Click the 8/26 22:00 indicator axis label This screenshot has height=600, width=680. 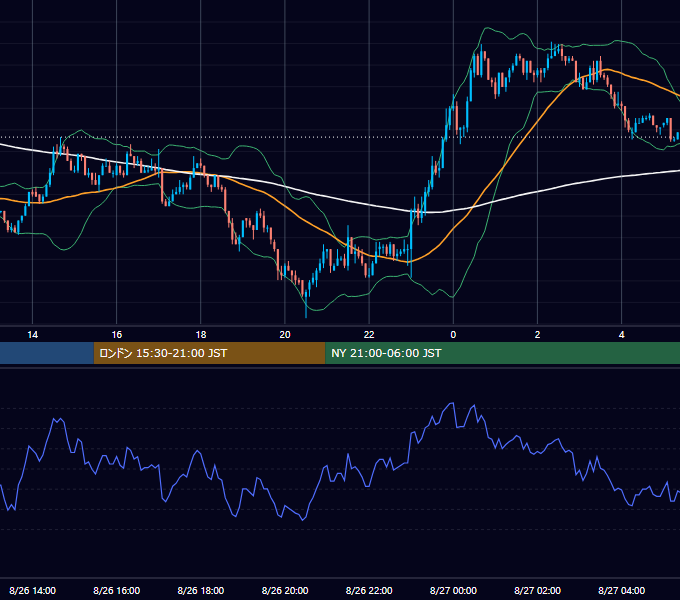coord(369,591)
